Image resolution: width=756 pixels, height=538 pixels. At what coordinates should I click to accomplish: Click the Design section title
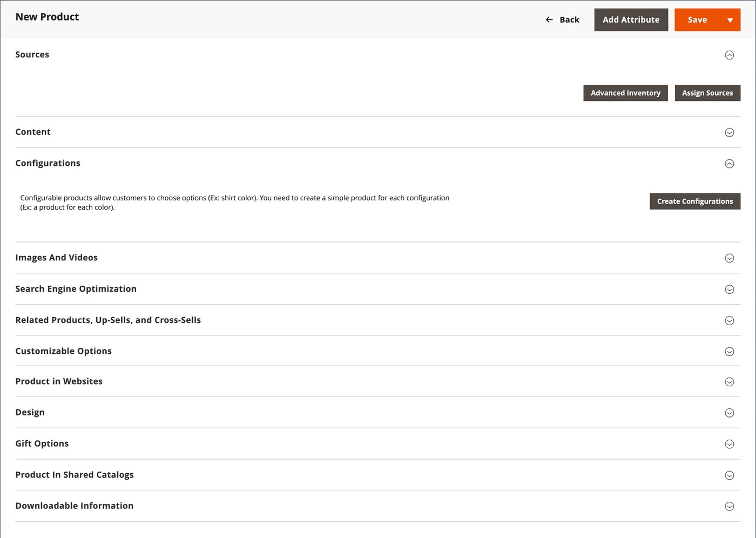[x=30, y=413]
